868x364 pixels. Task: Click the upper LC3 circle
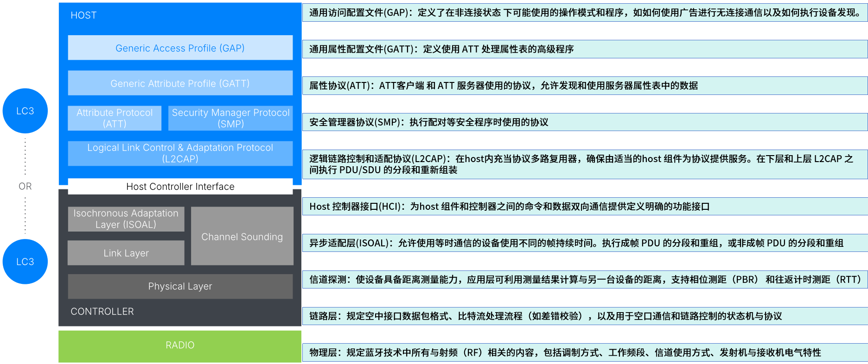click(25, 111)
